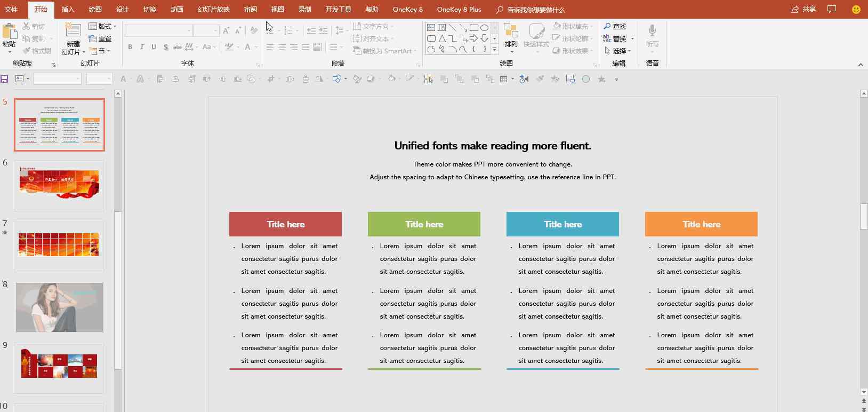
Task: Click the table icon in quick toolbar
Action: 503,79
